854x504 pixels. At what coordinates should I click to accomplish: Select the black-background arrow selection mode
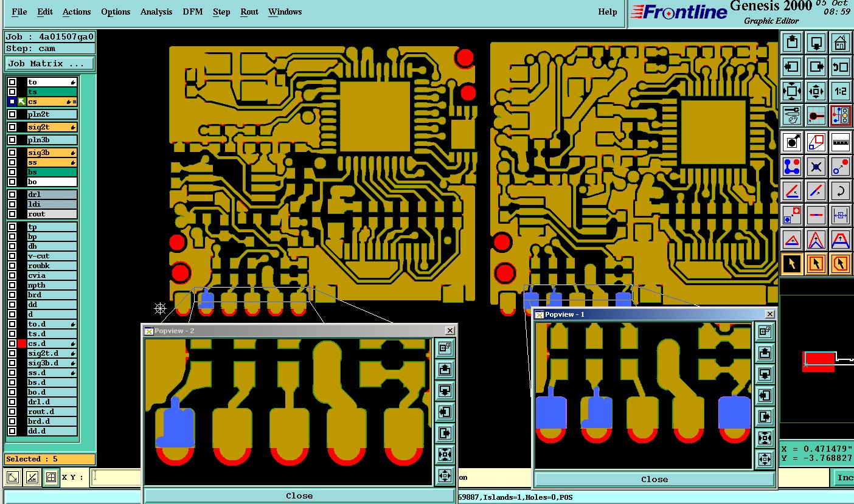tap(792, 264)
